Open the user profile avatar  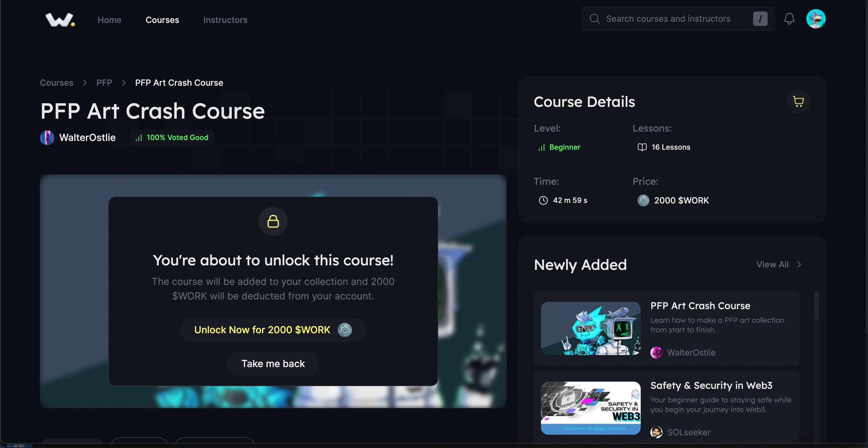[x=816, y=19]
